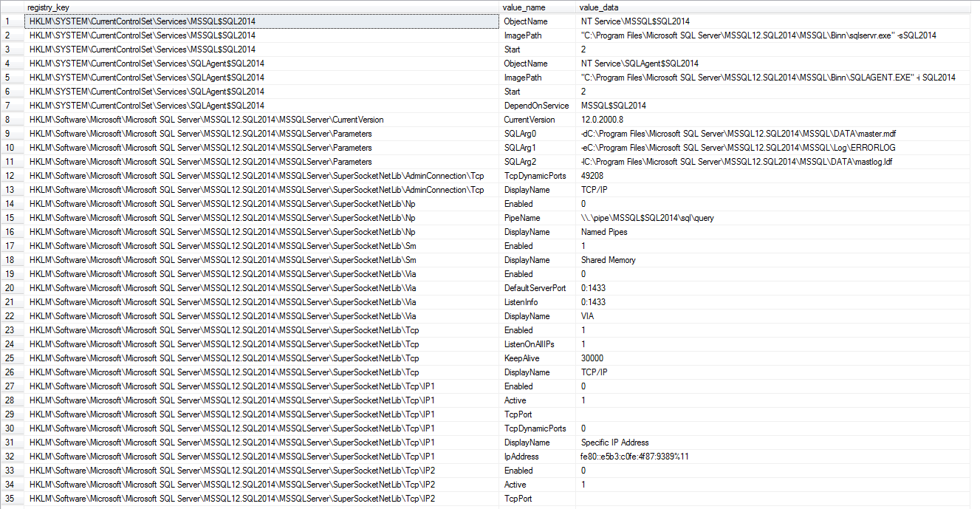Select the ListenInfo value name cell
Viewport: 980px width, 509px height.
pyautogui.click(x=538, y=302)
